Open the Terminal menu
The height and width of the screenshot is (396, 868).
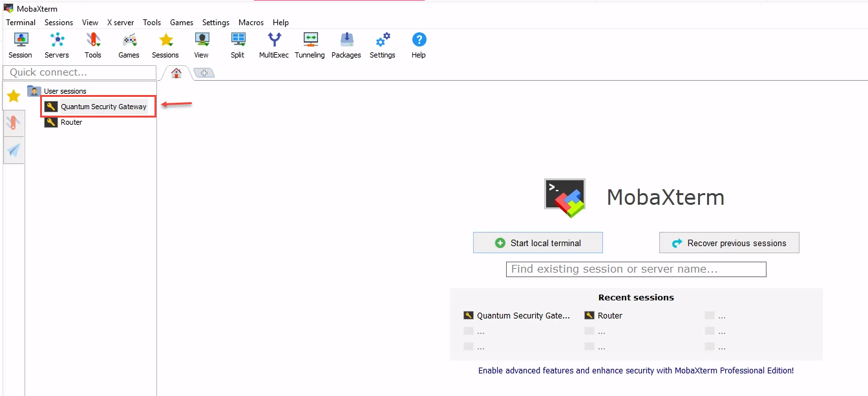(21, 23)
